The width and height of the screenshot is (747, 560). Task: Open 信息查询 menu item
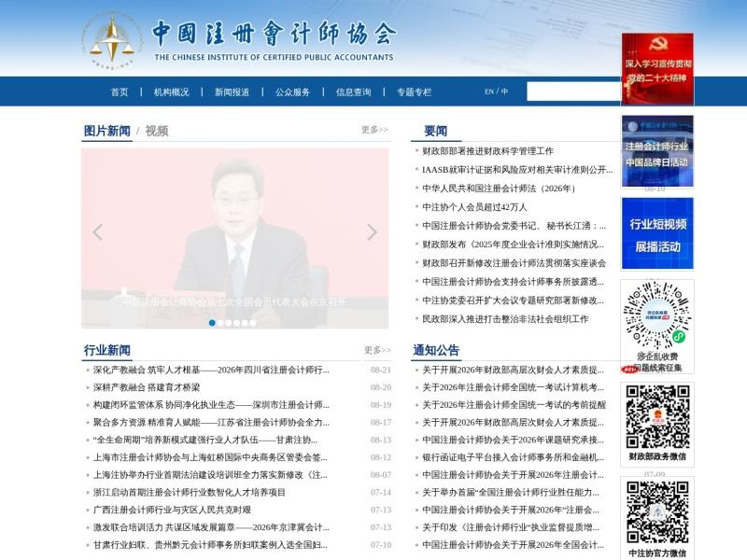coord(354,91)
